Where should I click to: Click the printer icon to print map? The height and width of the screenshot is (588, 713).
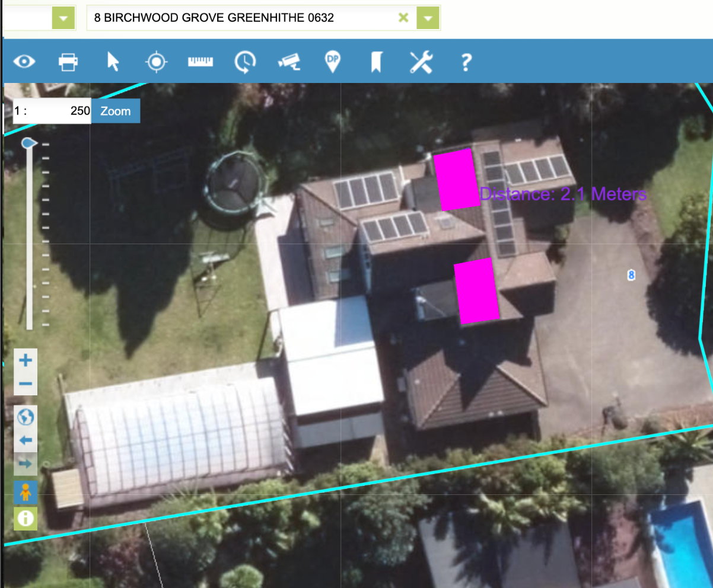click(x=68, y=62)
